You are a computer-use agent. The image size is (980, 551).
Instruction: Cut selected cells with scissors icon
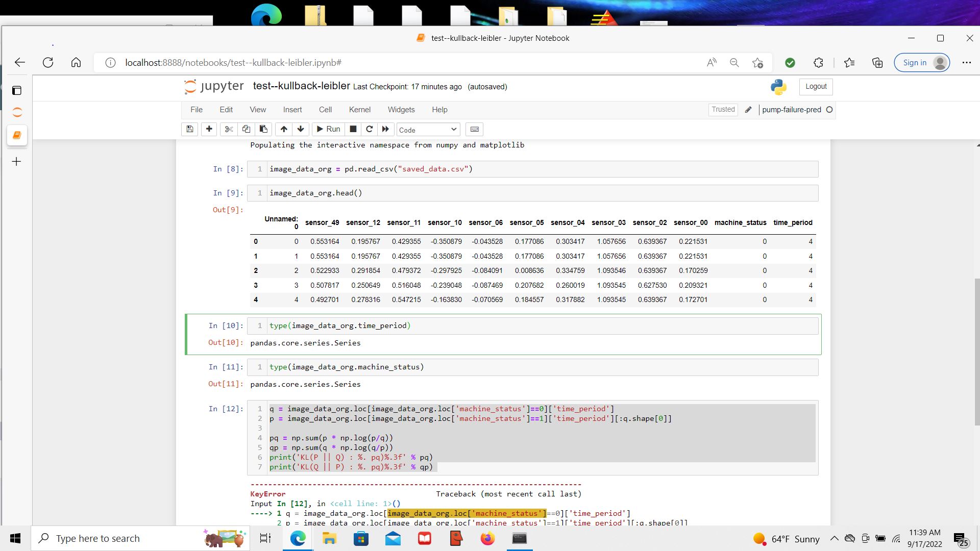click(x=229, y=129)
